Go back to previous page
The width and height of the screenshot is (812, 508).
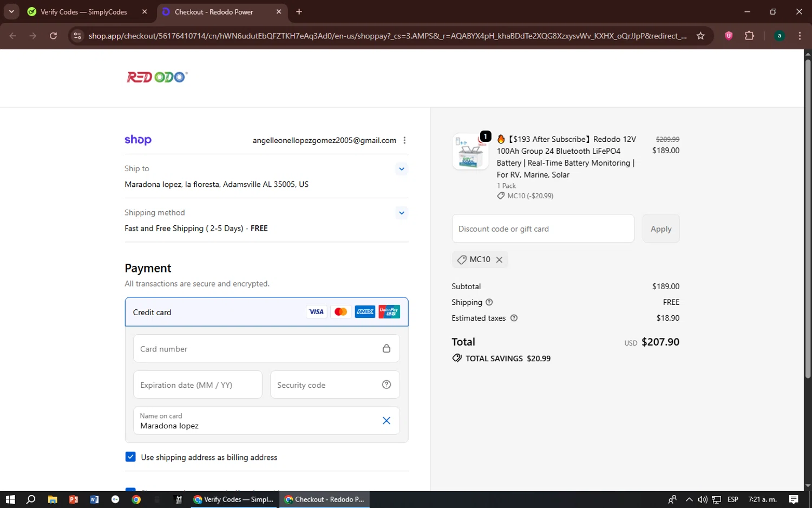(x=13, y=36)
